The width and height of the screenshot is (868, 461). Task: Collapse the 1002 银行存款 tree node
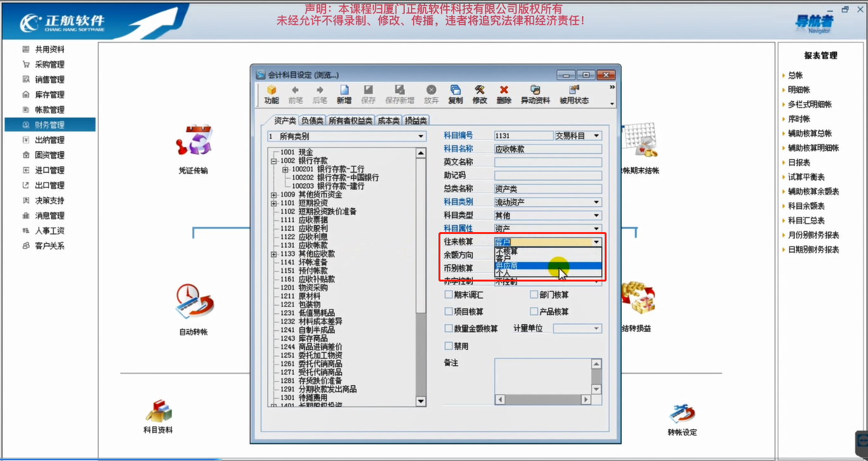pos(274,161)
